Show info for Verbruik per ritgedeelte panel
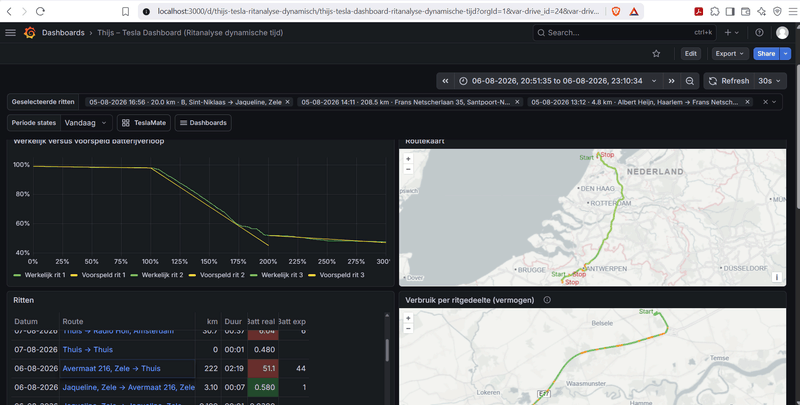The image size is (800, 405). point(547,300)
